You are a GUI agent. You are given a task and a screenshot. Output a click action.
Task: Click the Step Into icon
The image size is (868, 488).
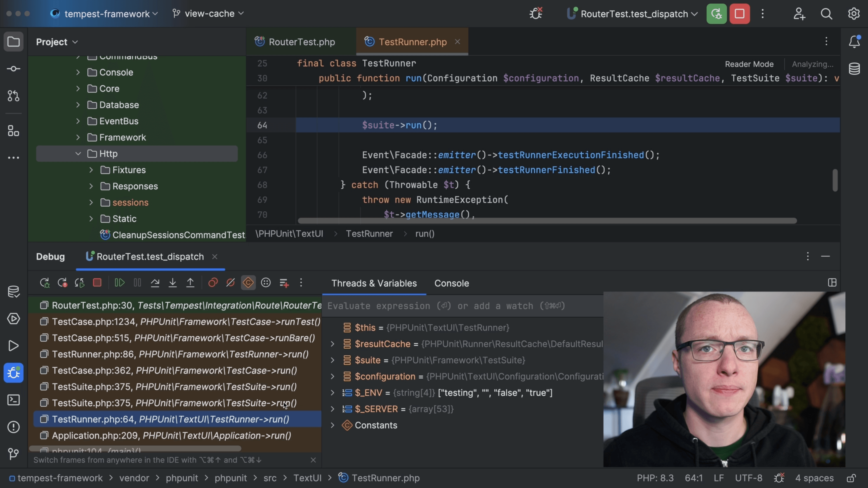point(172,283)
